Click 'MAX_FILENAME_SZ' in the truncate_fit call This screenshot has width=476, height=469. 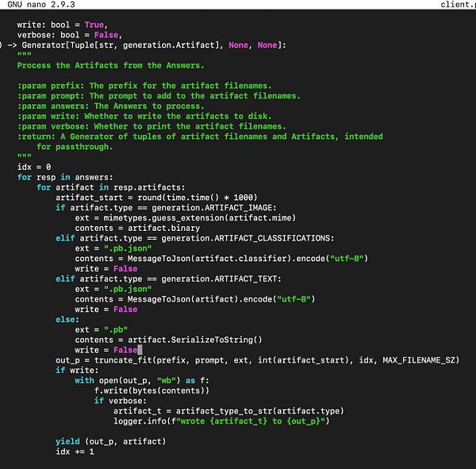pos(419,360)
